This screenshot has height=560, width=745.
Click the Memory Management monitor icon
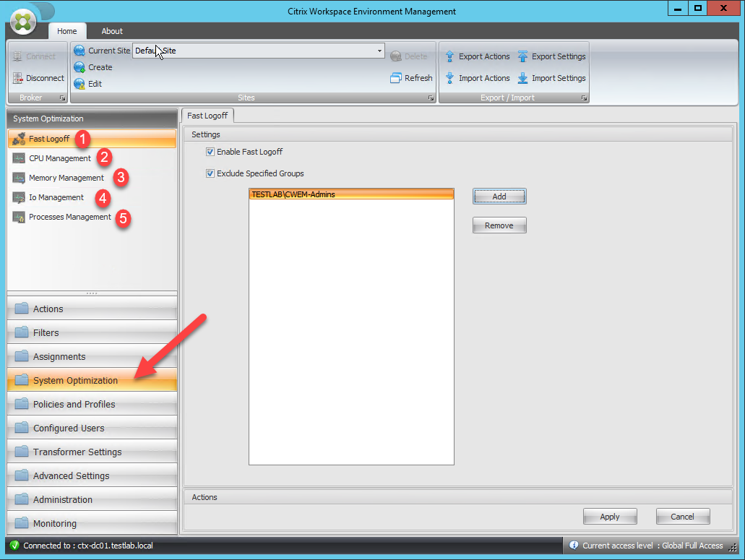(19, 178)
